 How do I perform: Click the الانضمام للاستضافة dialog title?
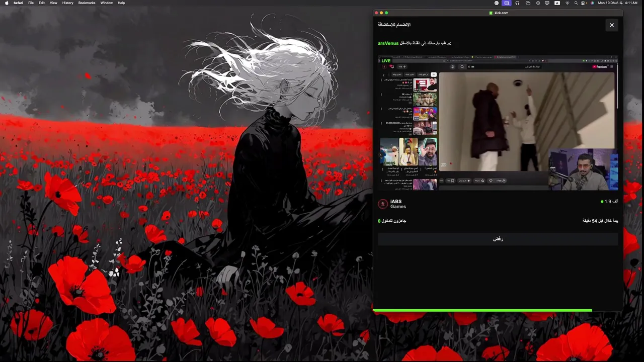(394, 25)
